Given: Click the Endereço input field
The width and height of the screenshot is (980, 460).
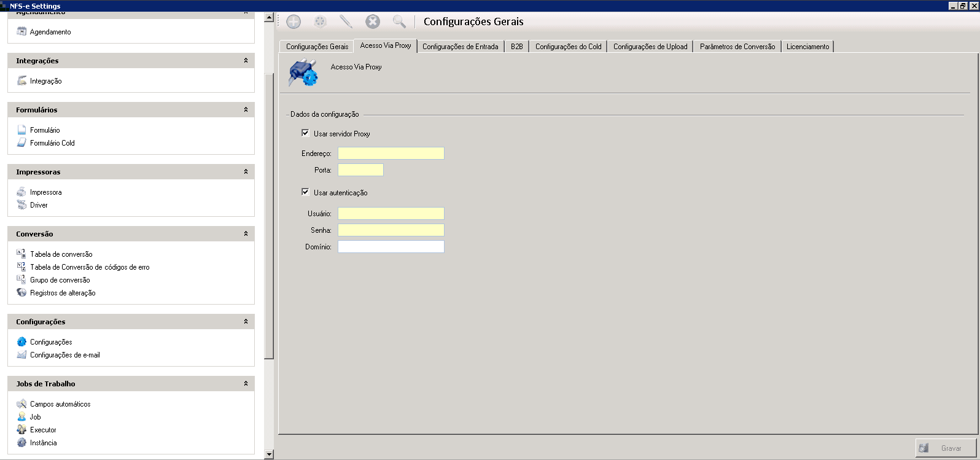Looking at the screenshot, I should click(391, 154).
